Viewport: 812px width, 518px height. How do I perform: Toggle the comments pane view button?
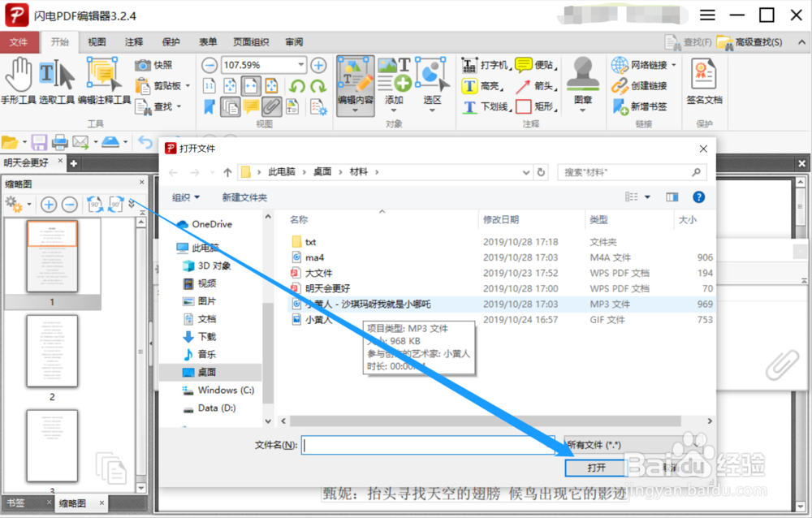coord(251,106)
